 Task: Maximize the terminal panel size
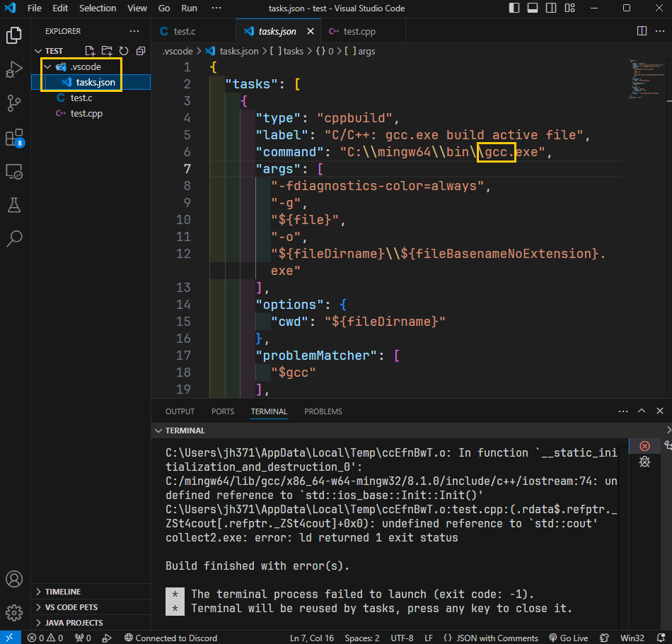tap(642, 411)
